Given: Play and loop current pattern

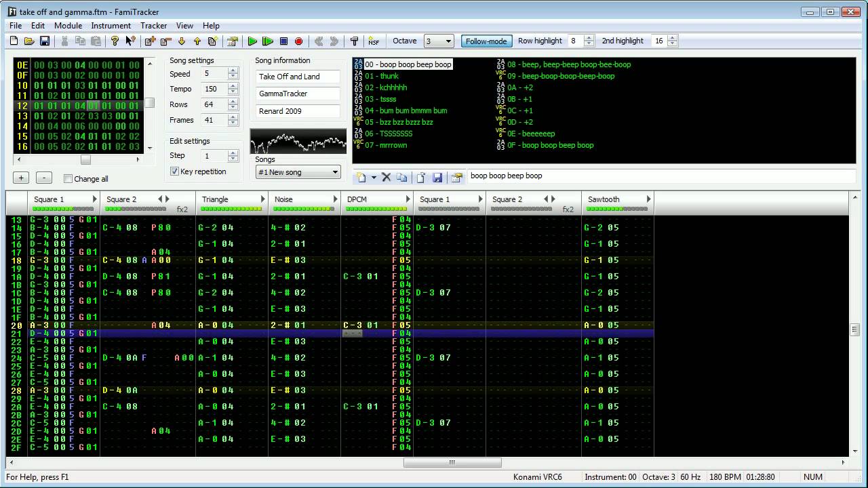Looking at the screenshot, I should click(x=268, y=41).
